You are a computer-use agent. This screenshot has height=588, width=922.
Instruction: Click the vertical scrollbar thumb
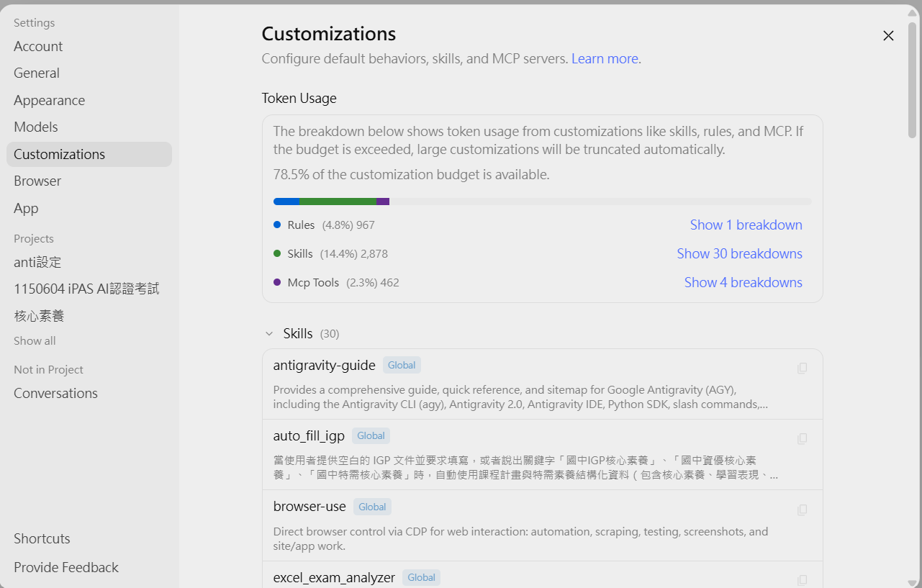click(x=912, y=80)
